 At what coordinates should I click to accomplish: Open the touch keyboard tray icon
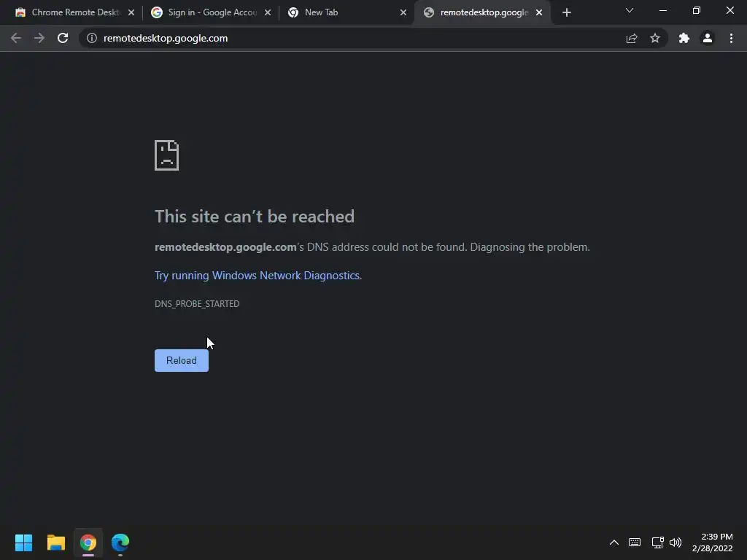[635, 542]
